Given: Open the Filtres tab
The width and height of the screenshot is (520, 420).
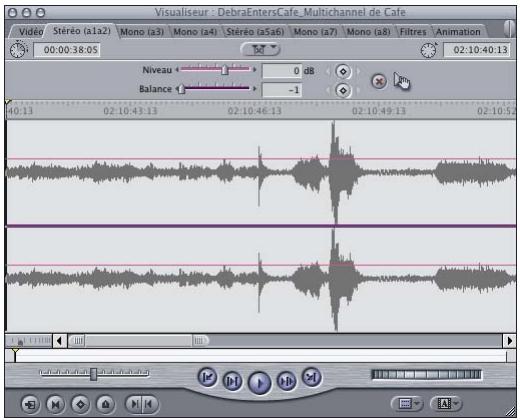Looking at the screenshot, I should point(413,32).
